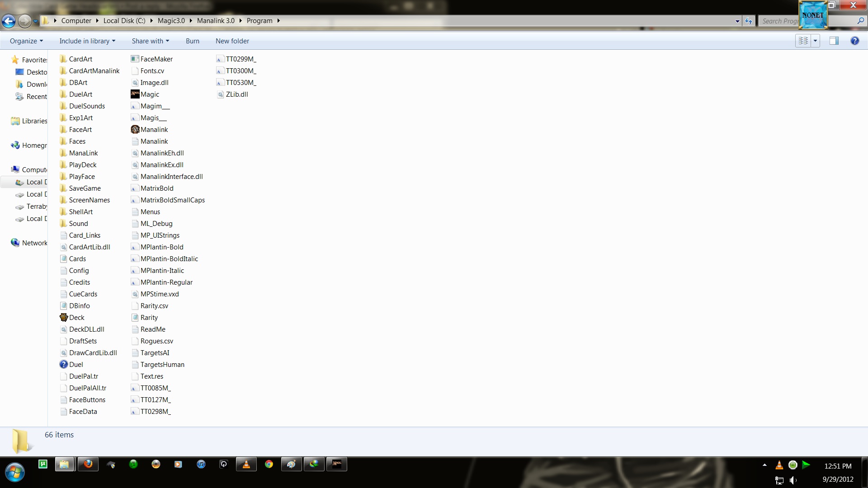Image resolution: width=868 pixels, height=488 pixels.
Task: Open VLC from the taskbar
Action: (246, 465)
